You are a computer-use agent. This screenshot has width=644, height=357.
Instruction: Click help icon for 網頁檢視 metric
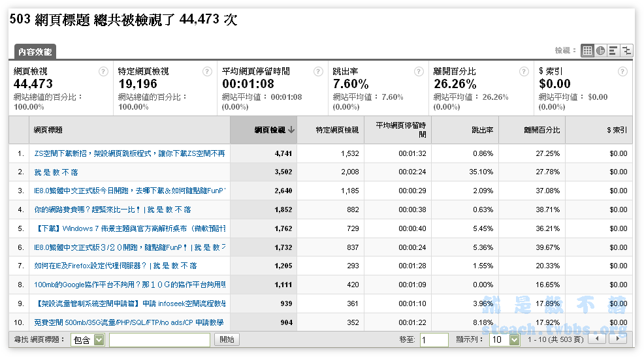pyautogui.click(x=103, y=72)
